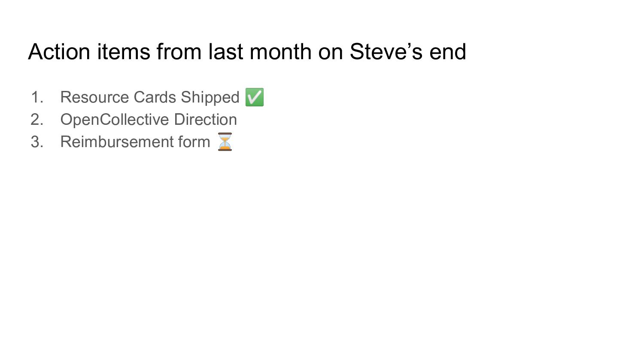
Task: Click the word "OpenCollective" in item two
Action: coord(115,120)
